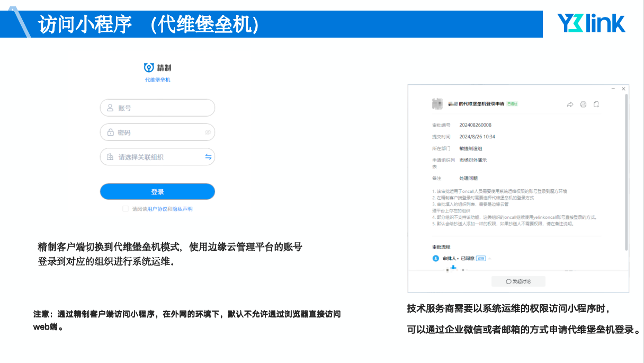Click organization list value 市场对外演示
Image resolution: width=644 pixels, height=363 pixels.
473,160
